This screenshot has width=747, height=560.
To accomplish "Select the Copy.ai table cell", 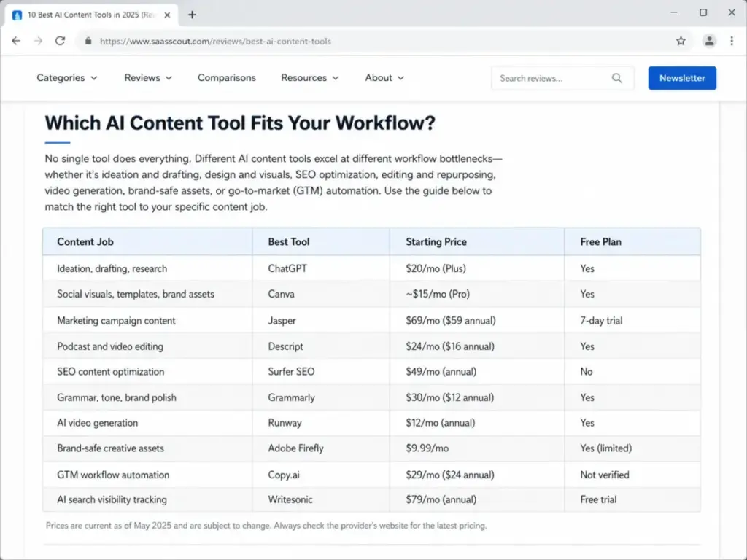I will pos(321,475).
